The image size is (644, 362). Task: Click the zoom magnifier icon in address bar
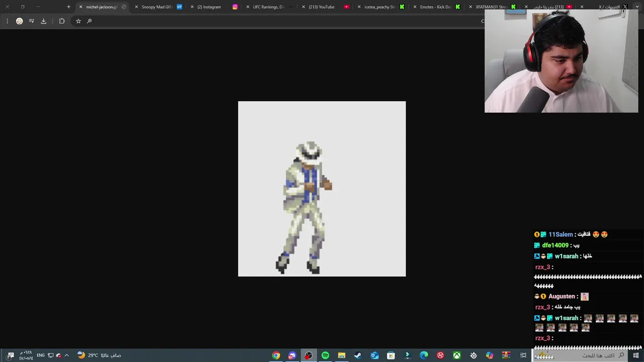click(x=89, y=21)
